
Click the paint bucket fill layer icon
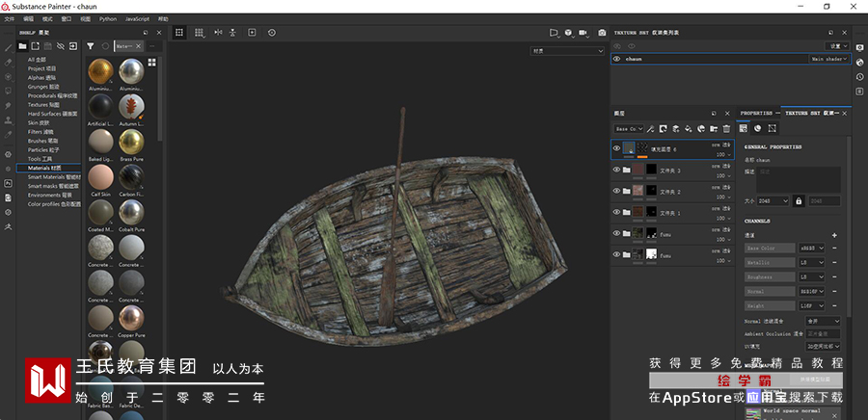(689, 128)
